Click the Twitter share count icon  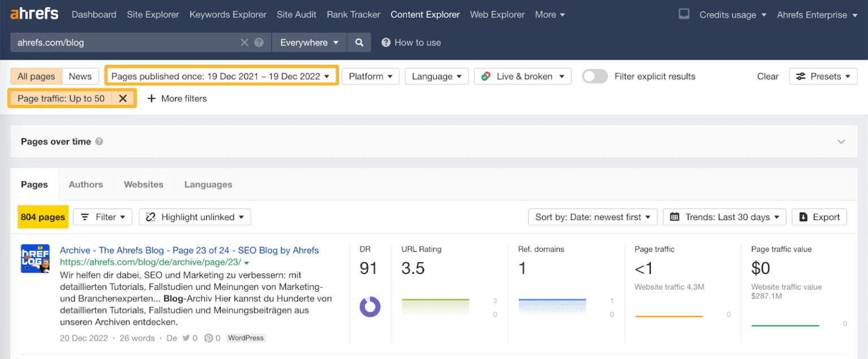click(x=186, y=338)
